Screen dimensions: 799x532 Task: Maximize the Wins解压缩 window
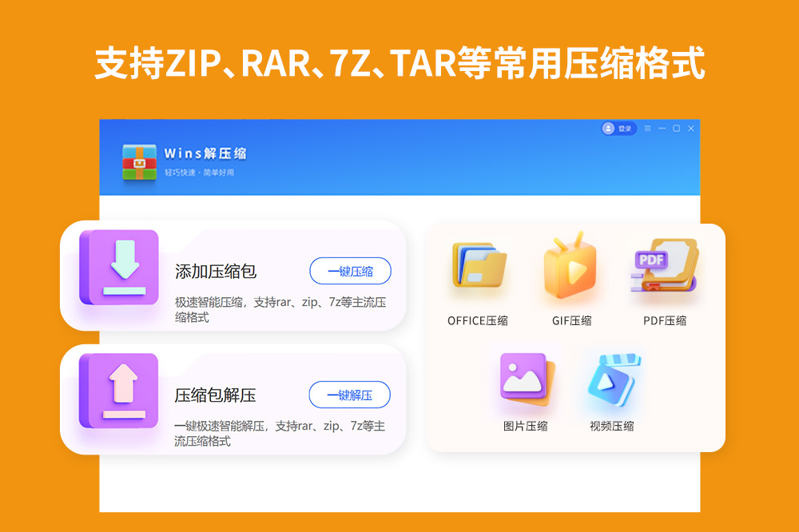pyautogui.click(x=676, y=129)
